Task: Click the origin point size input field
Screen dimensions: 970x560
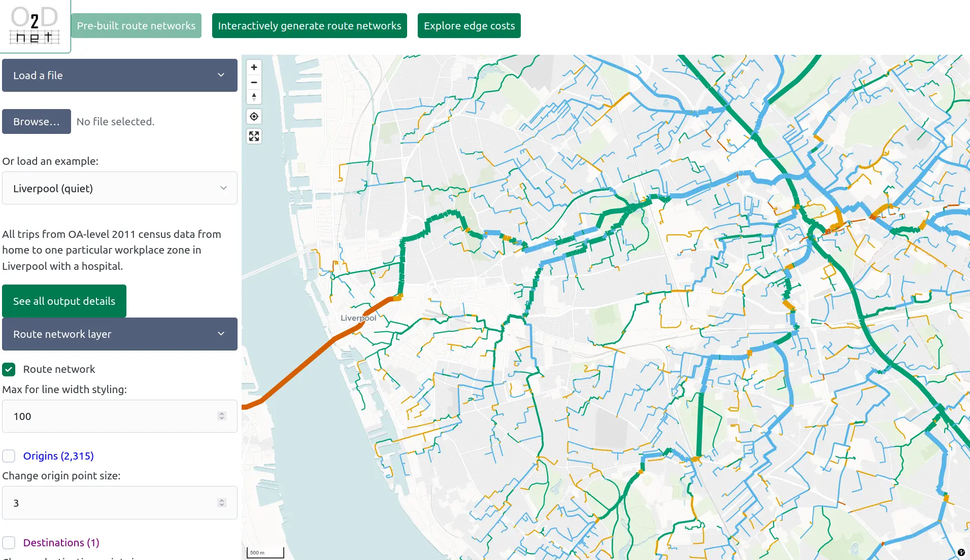Action: pyautogui.click(x=112, y=503)
